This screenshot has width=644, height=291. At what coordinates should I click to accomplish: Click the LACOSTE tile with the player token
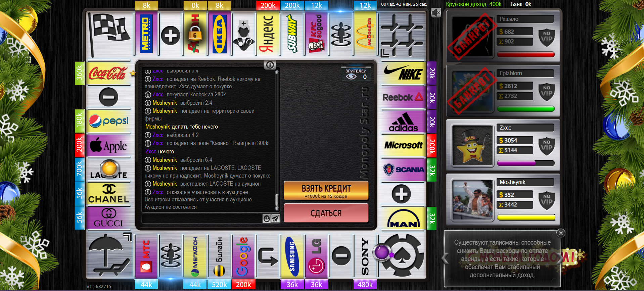(108, 170)
